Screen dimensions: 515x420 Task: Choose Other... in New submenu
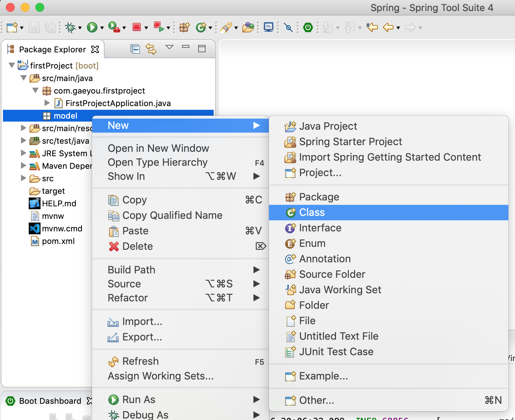click(x=389, y=400)
